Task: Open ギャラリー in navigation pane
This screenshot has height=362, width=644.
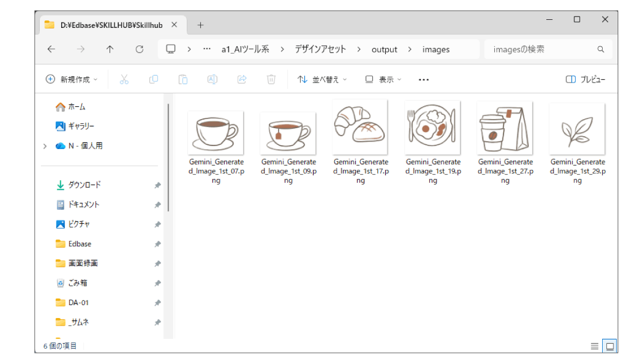Action: tap(75, 126)
